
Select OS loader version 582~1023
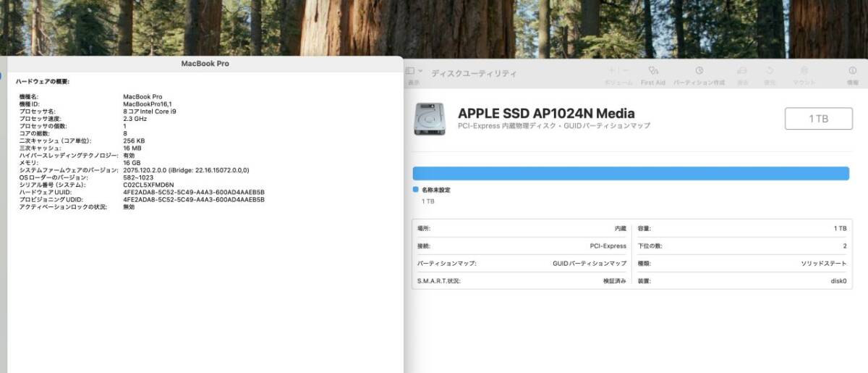138,177
